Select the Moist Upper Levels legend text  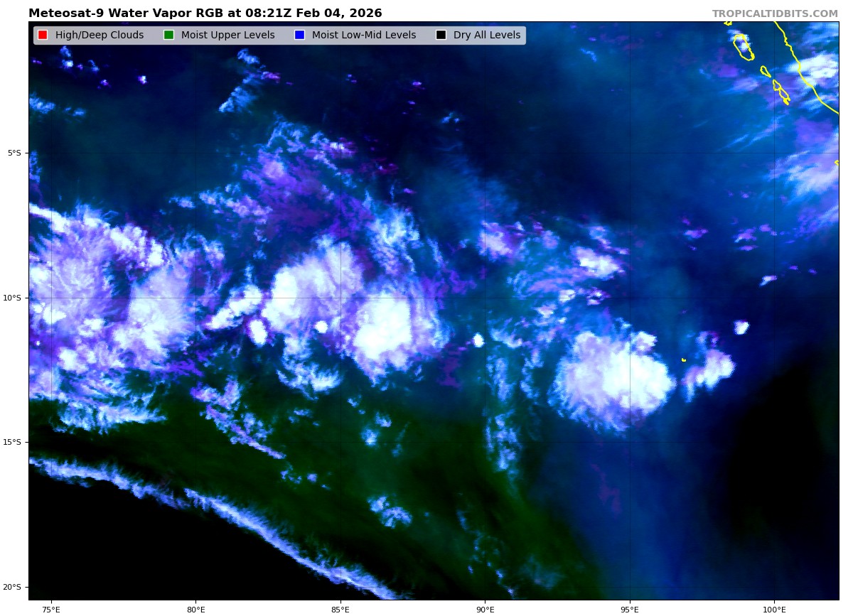point(227,36)
